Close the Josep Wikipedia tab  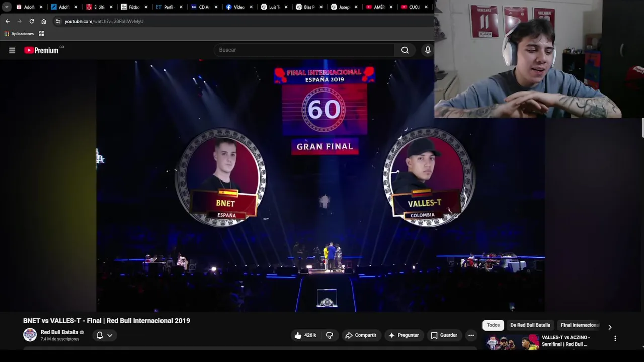[x=356, y=7]
